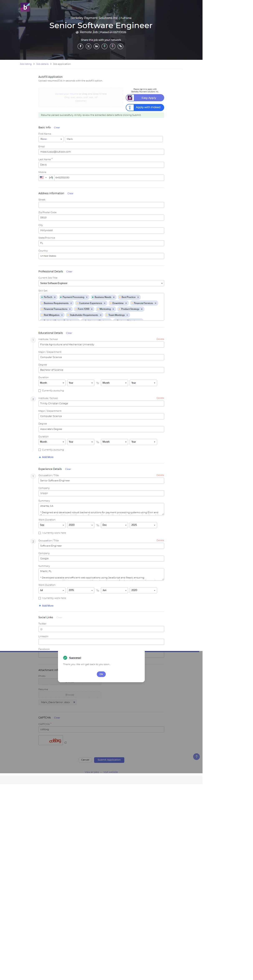Refresh the CAPTCHA image
The height and width of the screenshot is (980, 253).
point(65,743)
